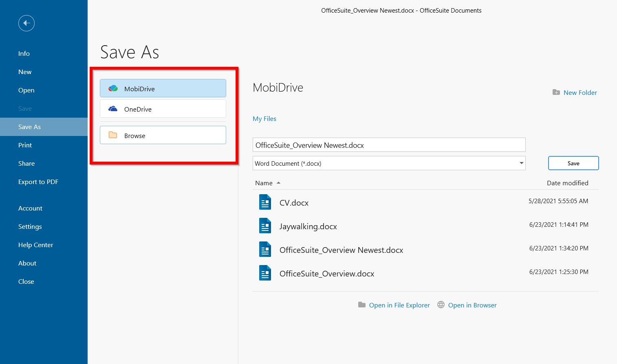
Task: Select Export to PDF in sidebar
Action: 38,182
